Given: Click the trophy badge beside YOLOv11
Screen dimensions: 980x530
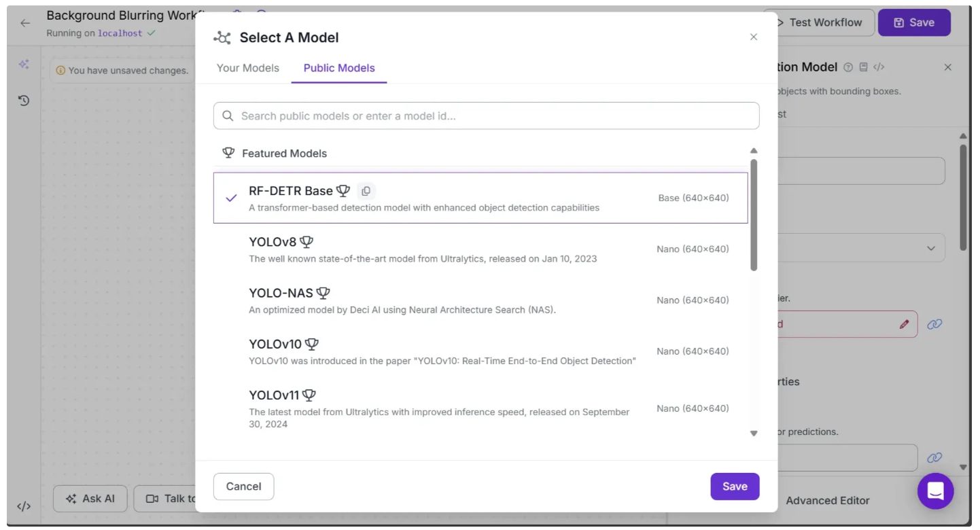Looking at the screenshot, I should tap(309, 395).
